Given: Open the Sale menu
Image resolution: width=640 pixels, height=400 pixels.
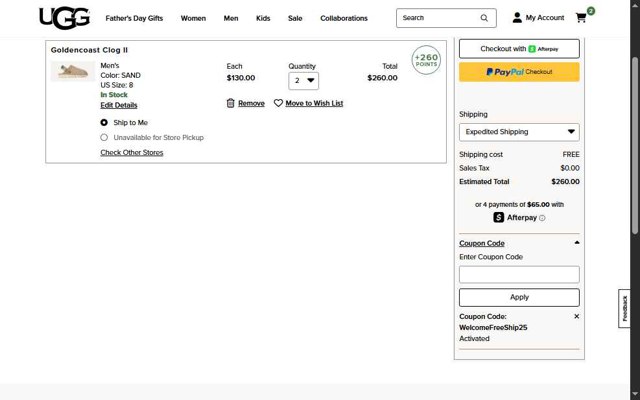Looking at the screenshot, I should 295,18.
